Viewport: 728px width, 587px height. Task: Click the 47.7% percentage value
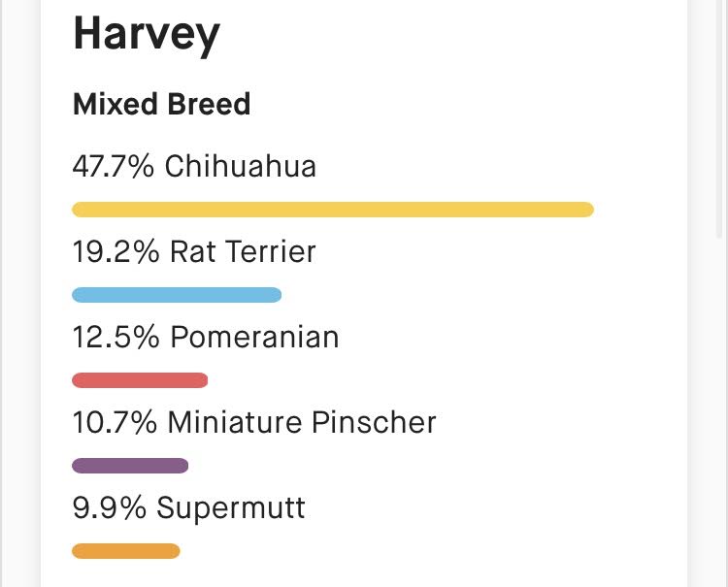pyautogui.click(x=114, y=166)
